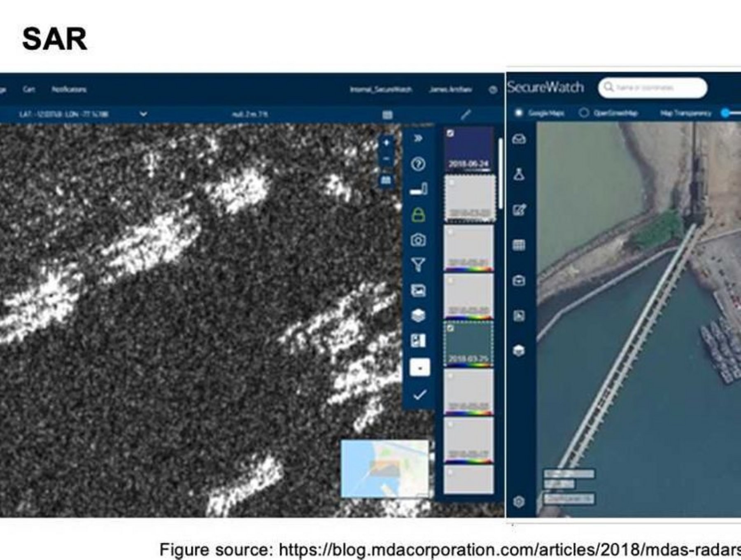The width and height of the screenshot is (741, 560).
Task: Click the green lock icon in toolbar
Action: point(418,215)
